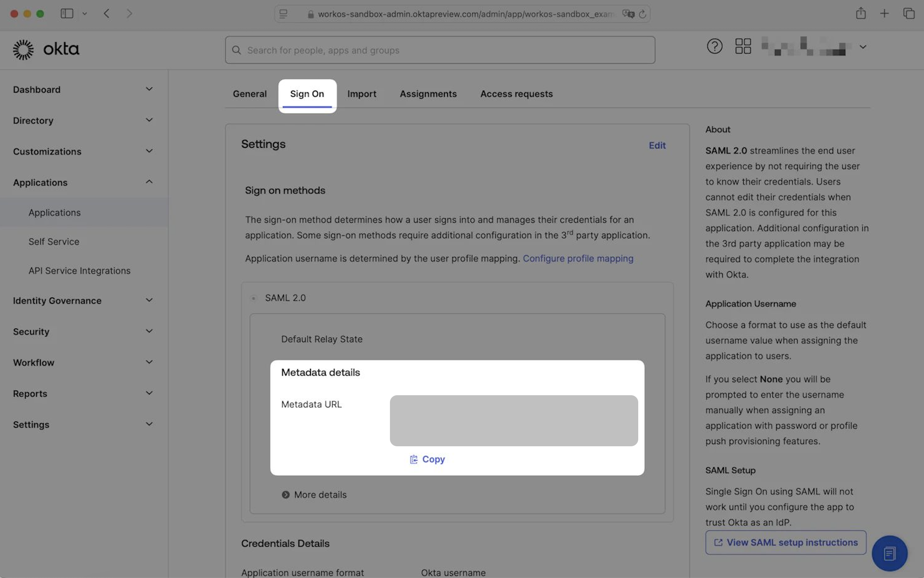Open a new browser tab
The height and width of the screenshot is (578, 924).
tap(884, 14)
